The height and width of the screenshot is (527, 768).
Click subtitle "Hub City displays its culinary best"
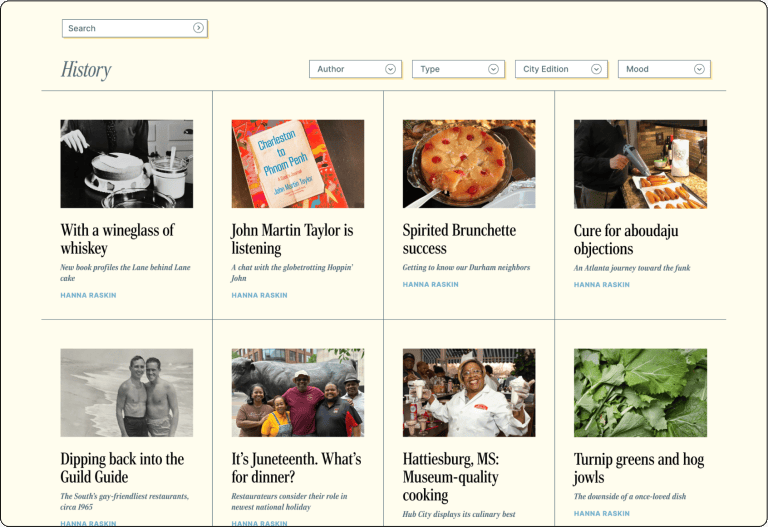tap(459, 514)
